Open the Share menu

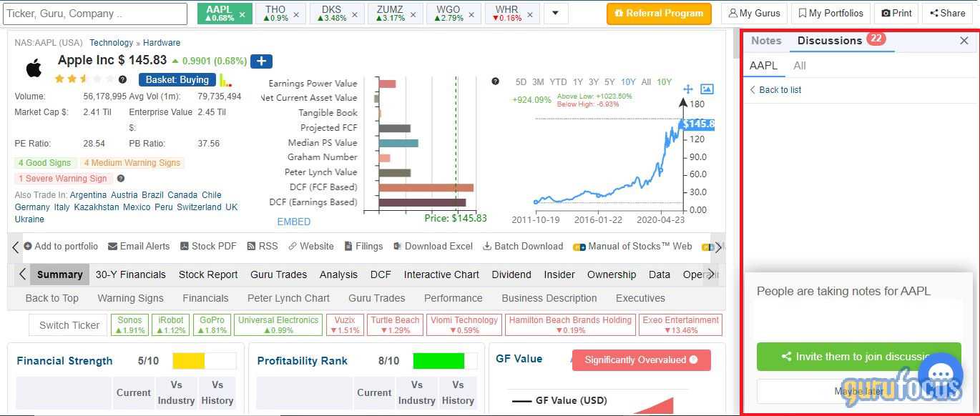pos(946,12)
